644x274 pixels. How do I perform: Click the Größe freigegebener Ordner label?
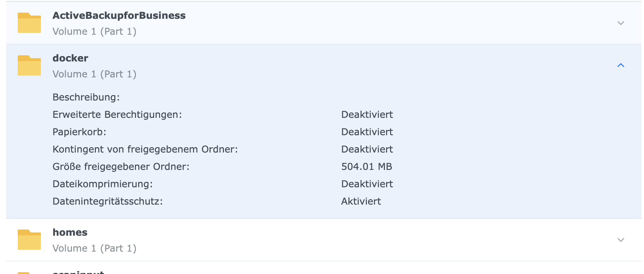[x=121, y=167]
